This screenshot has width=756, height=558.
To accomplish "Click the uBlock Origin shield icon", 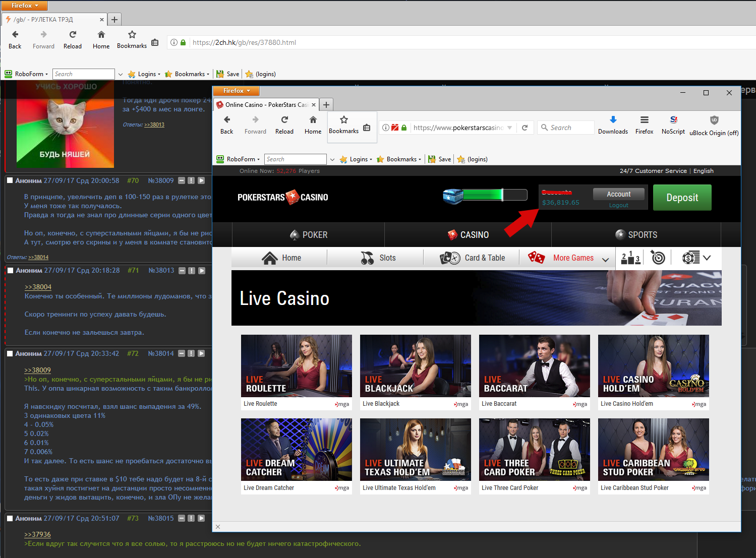I will coord(714,120).
